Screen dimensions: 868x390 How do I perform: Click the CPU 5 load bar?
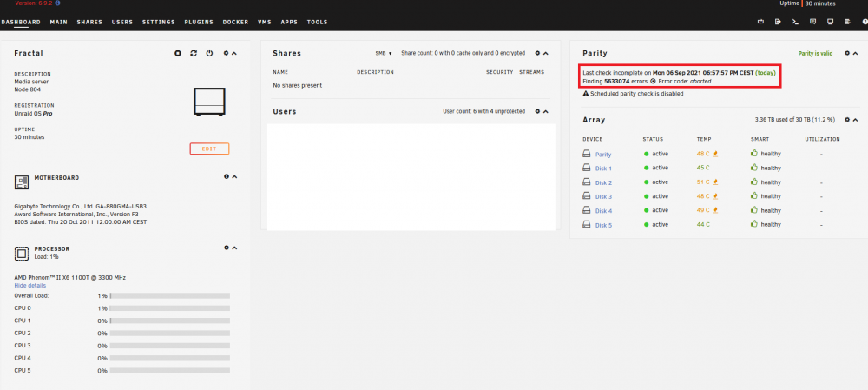[x=170, y=371]
